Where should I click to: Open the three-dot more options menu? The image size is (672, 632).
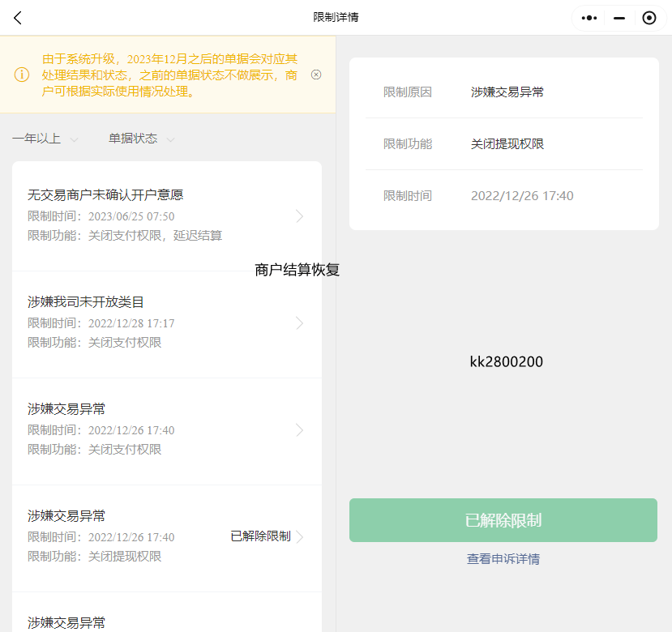click(589, 18)
